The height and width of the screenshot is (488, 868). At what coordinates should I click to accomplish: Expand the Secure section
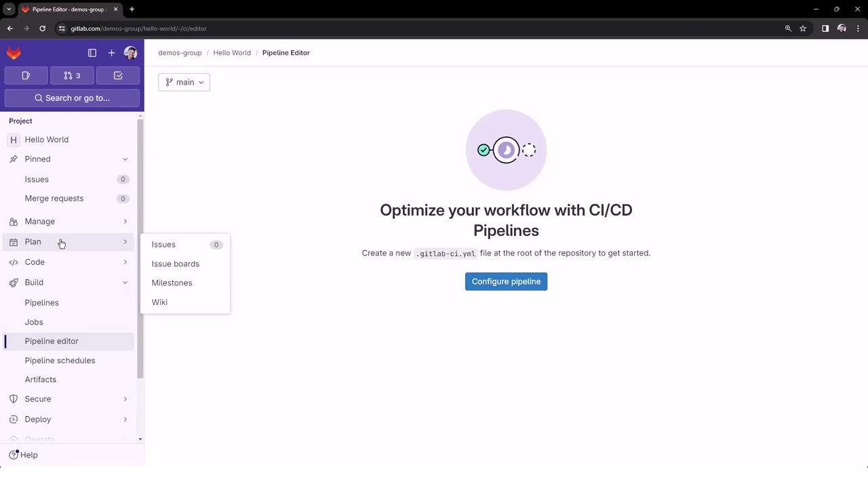pos(69,399)
